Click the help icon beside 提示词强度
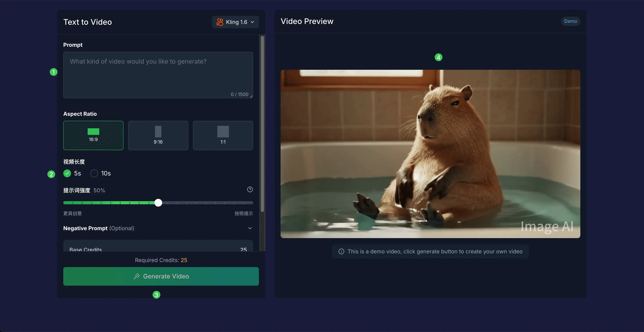 (x=250, y=189)
